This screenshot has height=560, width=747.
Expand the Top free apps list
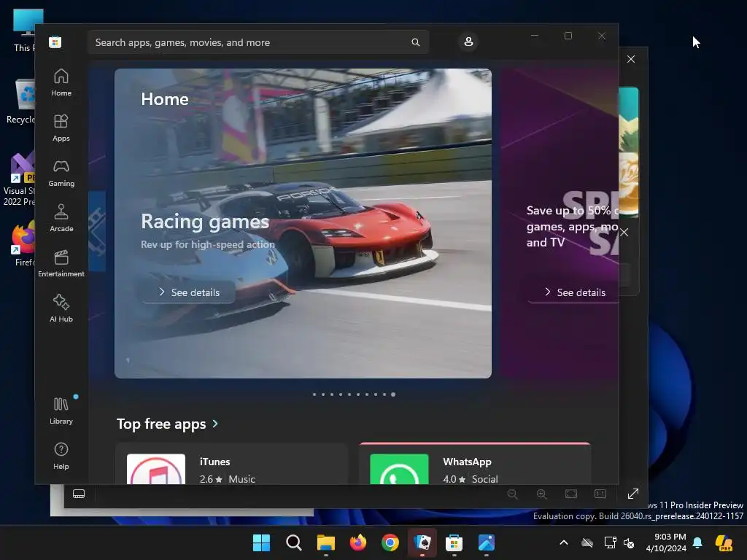(215, 424)
